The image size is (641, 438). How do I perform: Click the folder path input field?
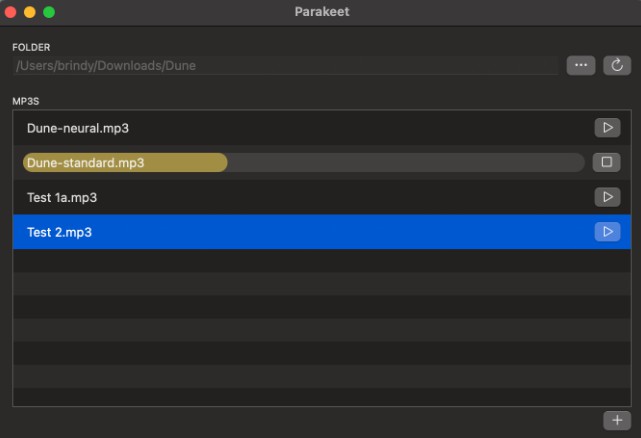pyautogui.click(x=285, y=66)
